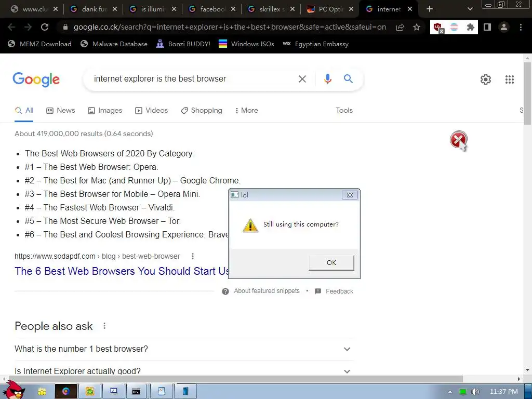
Task: Switch to the 'dank fu' tab
Action: pos(94,9)
